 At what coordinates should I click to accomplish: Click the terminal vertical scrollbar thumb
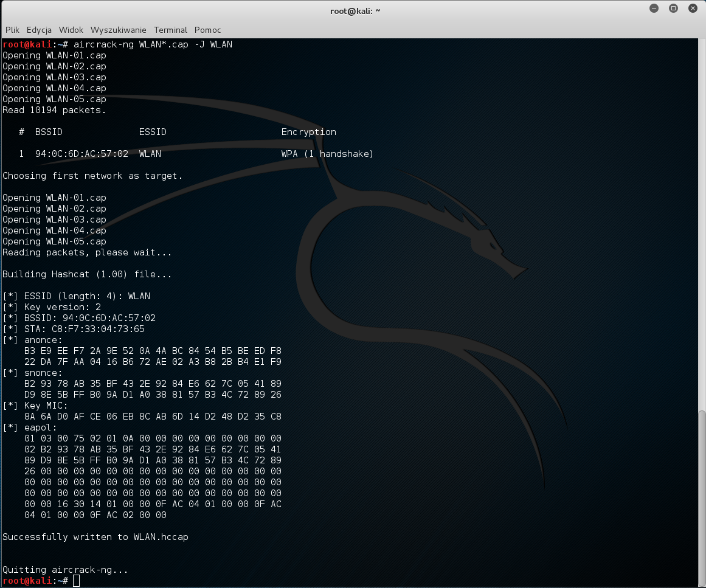click(x=702, y=498)
